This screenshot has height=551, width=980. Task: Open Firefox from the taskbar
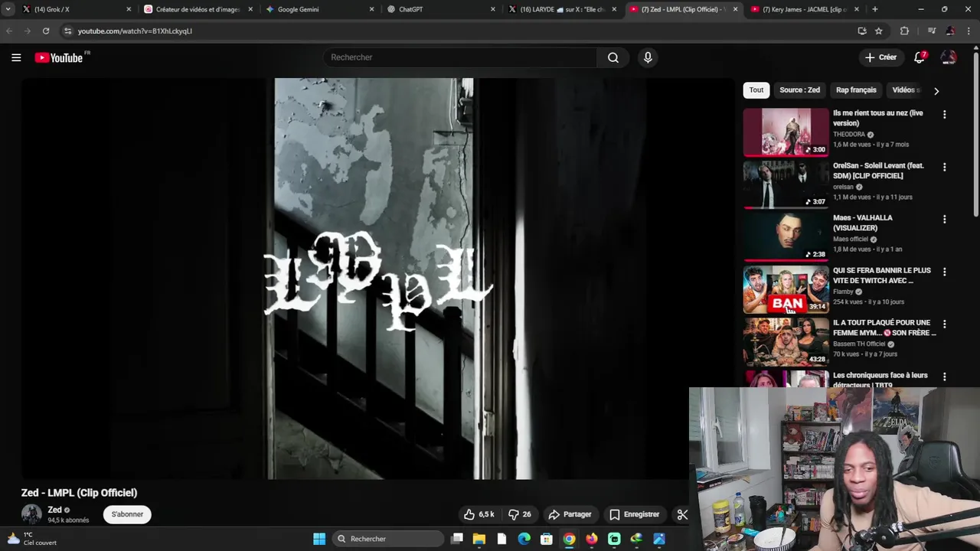pyautogui.click(x=591, y=539)
